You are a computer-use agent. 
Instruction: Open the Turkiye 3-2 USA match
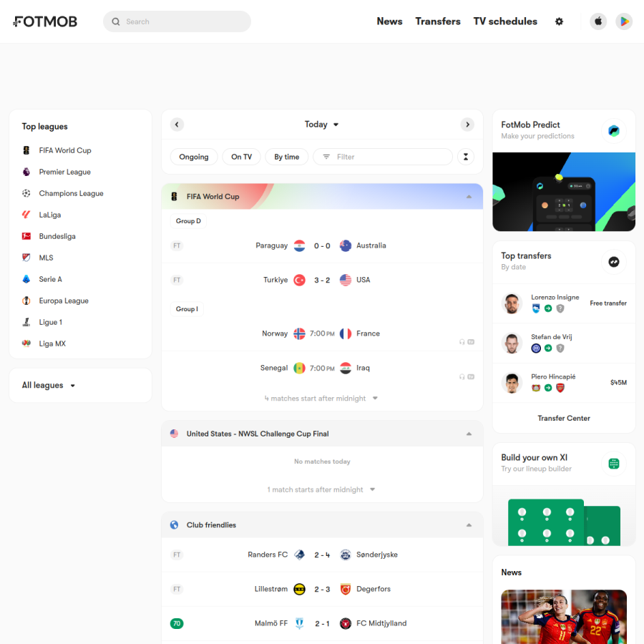(322, 280)
